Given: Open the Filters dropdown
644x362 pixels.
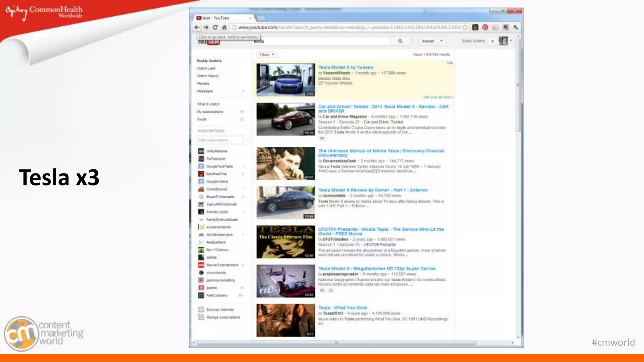Looking at the screenshot, I should tap(267, 55).
